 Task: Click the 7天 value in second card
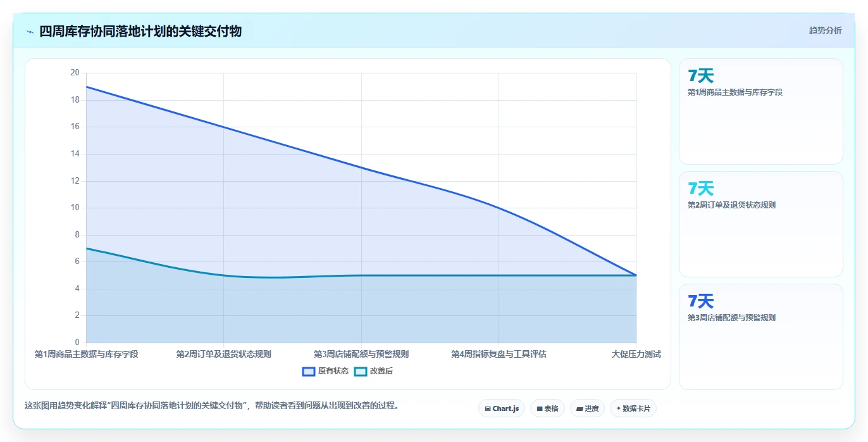tap(700, 189)
